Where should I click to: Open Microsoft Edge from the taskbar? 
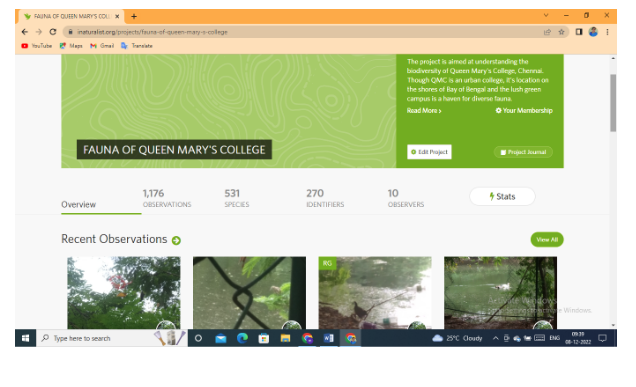pyautogui.click(x=242, y=338)
